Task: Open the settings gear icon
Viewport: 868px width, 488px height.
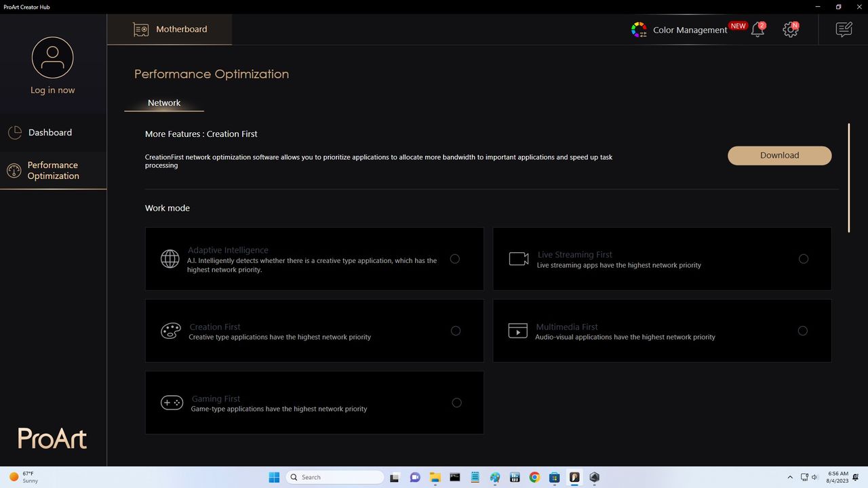Action: pos(790,30)
